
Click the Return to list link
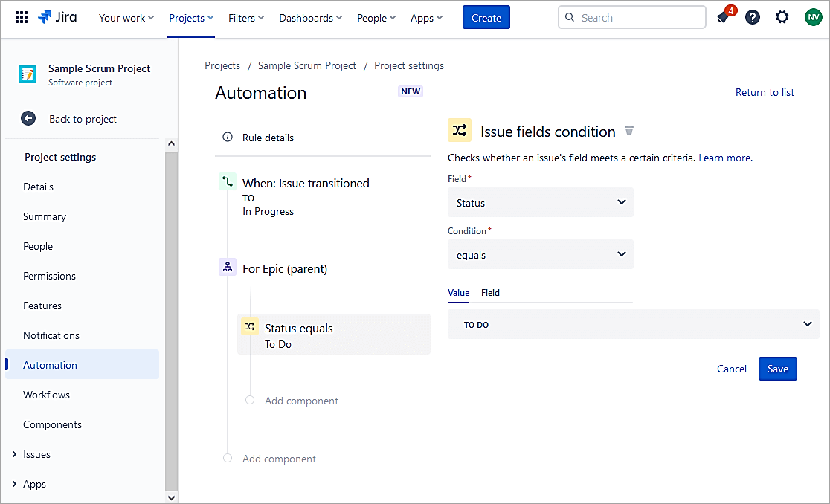coord(765,92)
